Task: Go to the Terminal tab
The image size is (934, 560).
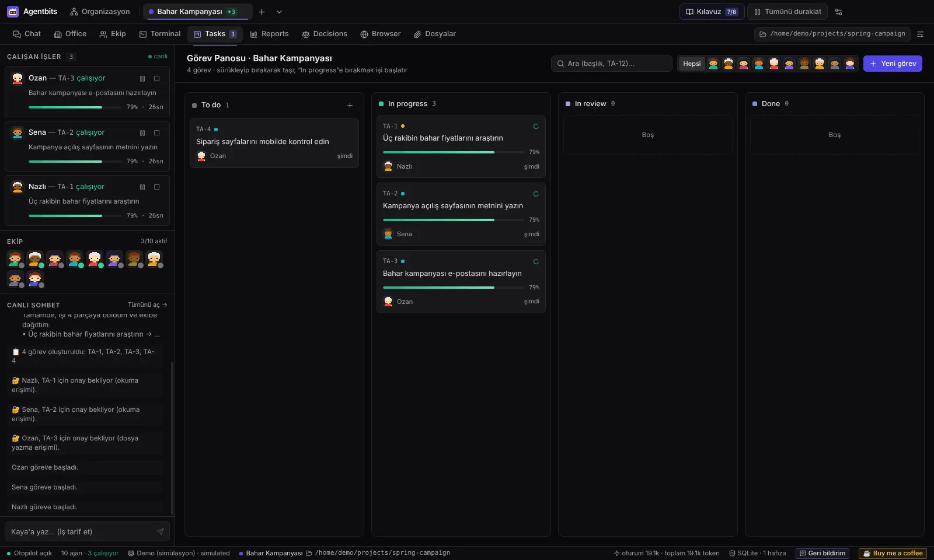Action: (160, 34)
